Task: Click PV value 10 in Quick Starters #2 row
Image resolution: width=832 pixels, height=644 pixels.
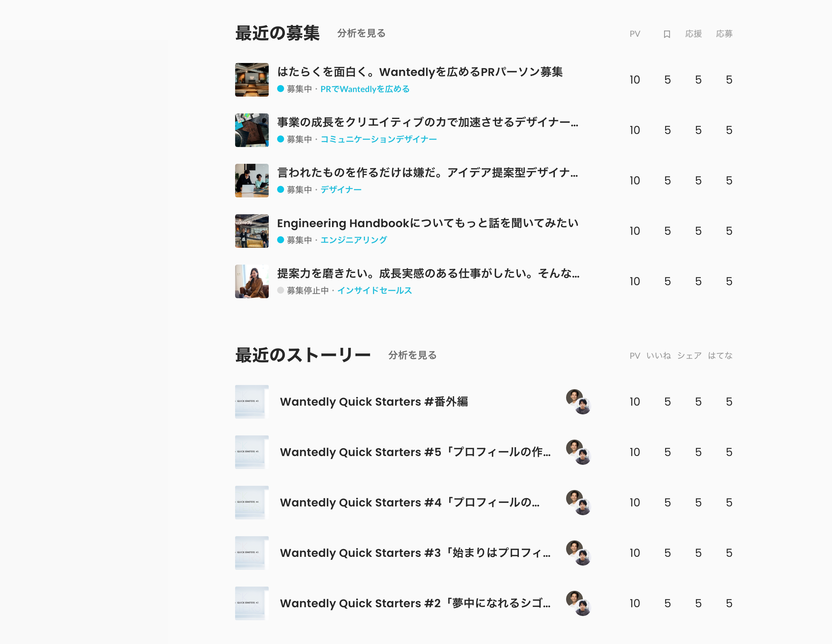Action: pyautogui.click(x=635, y=603)
